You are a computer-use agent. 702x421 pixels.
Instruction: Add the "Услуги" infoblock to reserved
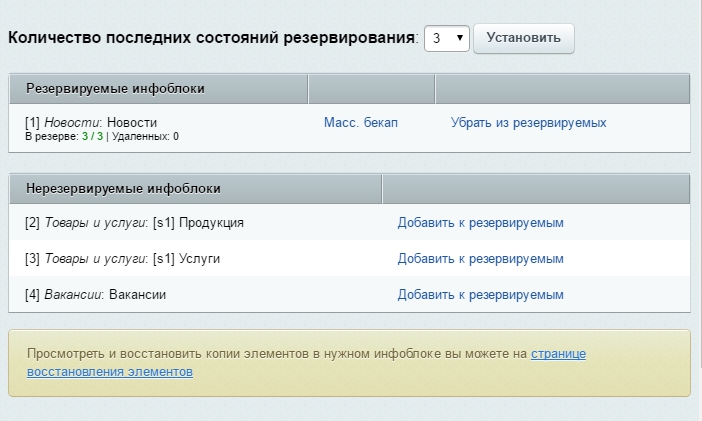click(x=480, y=259)
